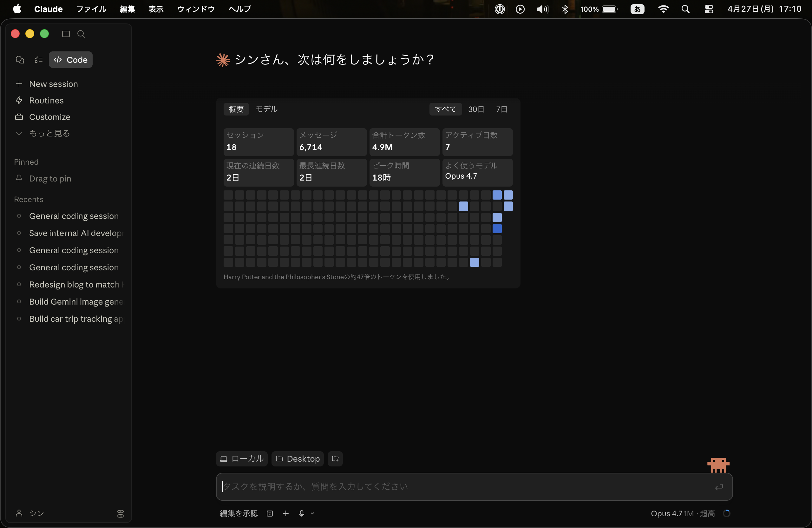Open the Wi-Fi status menu
Viewport: 812px width, 528px height.
click(x=663, y=9)
